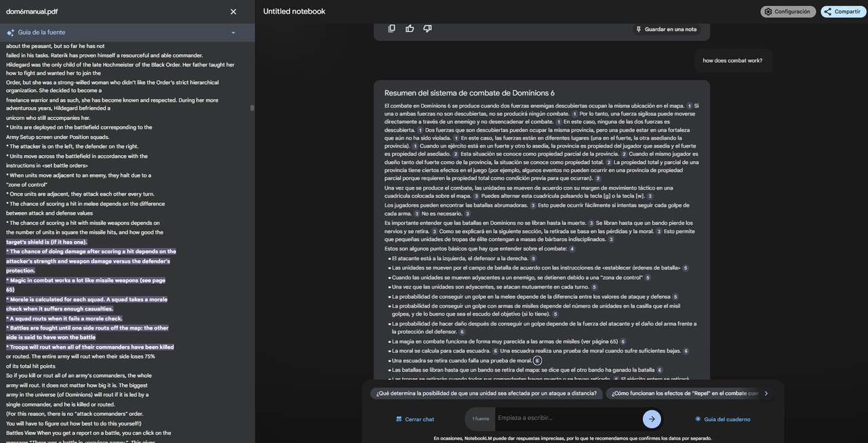
Task: Open citation 6 after 'ha ganado la batalla'
Action: pos(659,370)
